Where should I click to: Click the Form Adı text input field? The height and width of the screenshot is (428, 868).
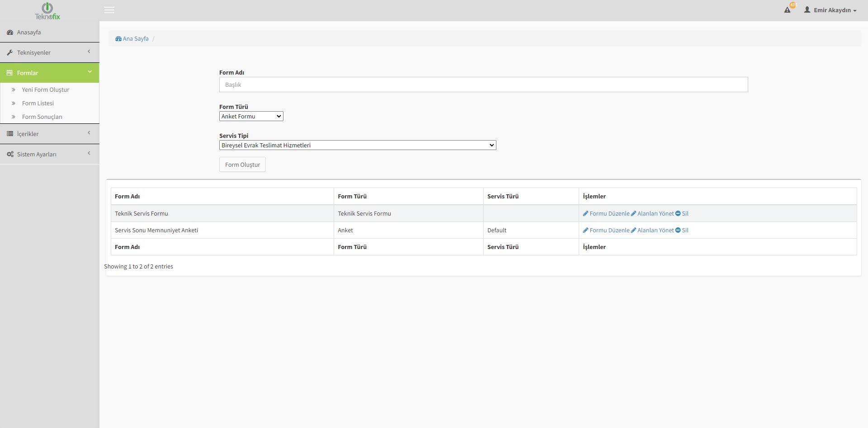483,85
